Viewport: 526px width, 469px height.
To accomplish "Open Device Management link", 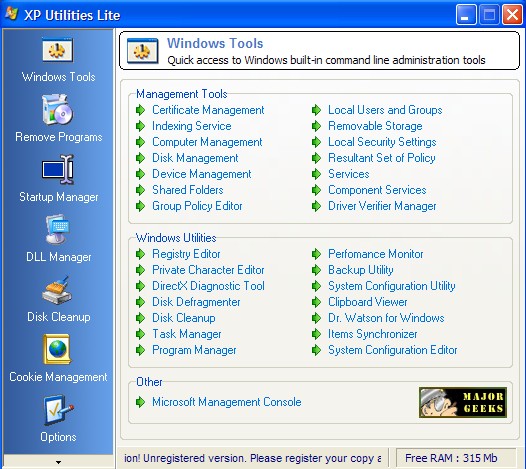I will (202, 174).
